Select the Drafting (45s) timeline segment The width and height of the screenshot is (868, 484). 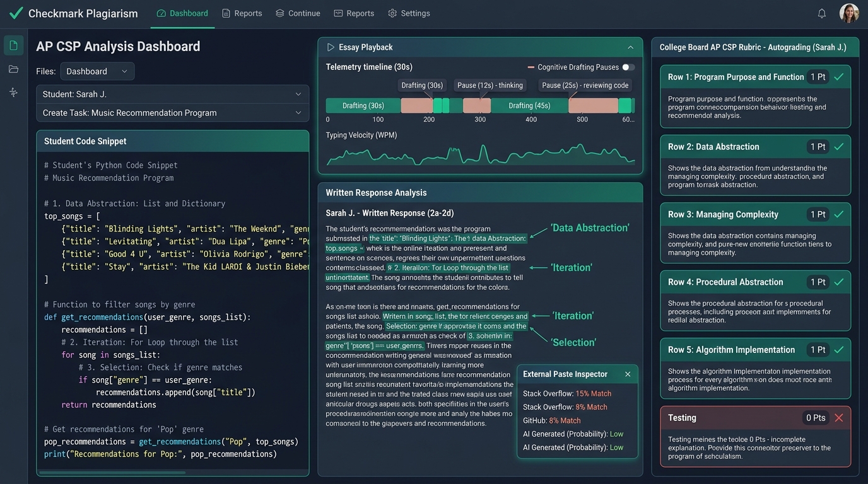(x=529, y=105)
